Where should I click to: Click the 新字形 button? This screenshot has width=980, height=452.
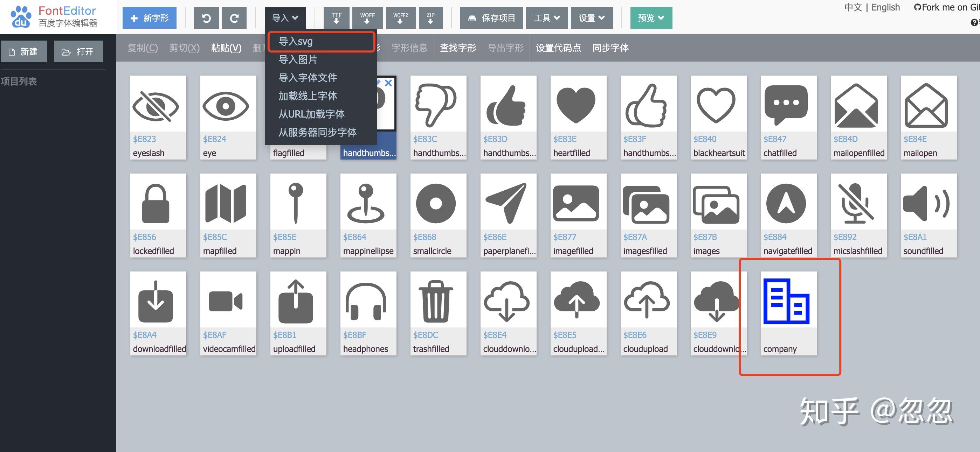pyautogui.click(x=149, y=17)
